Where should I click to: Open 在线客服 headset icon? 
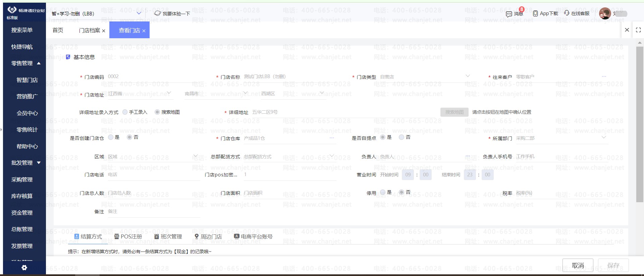coord(567,13)
